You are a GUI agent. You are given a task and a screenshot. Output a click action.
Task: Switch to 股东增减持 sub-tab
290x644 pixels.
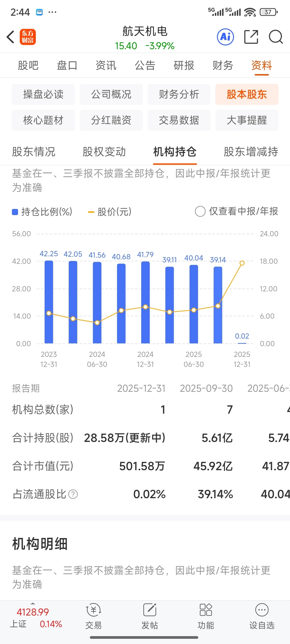pyautogui.click(x=251, y=152)
